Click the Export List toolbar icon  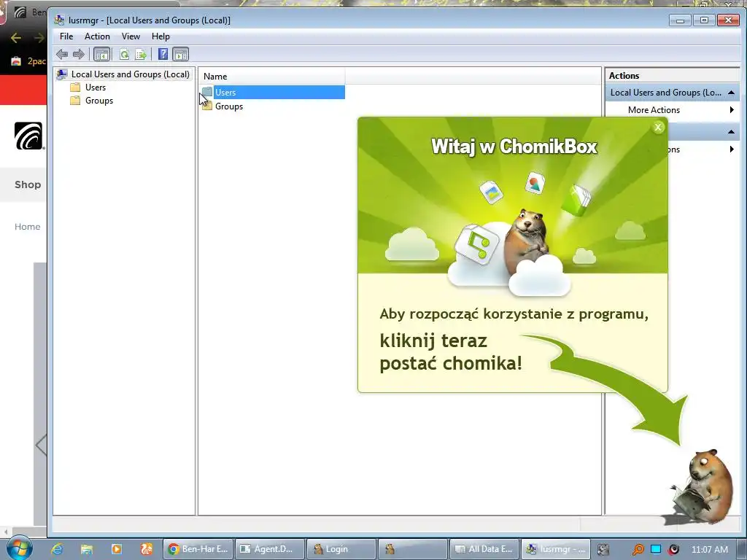pos(141,54)
